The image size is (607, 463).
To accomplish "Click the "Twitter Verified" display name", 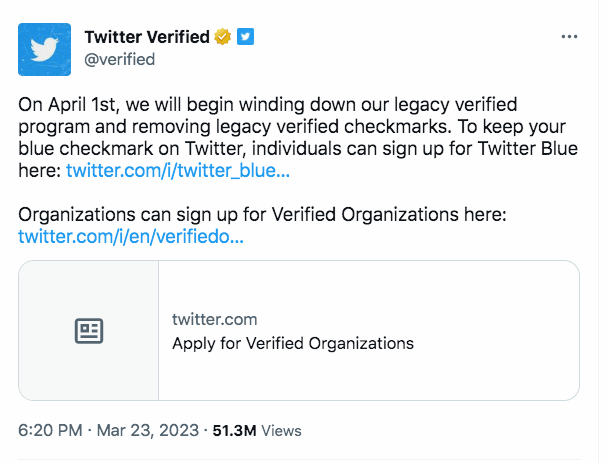I will (x=147, y=37).
